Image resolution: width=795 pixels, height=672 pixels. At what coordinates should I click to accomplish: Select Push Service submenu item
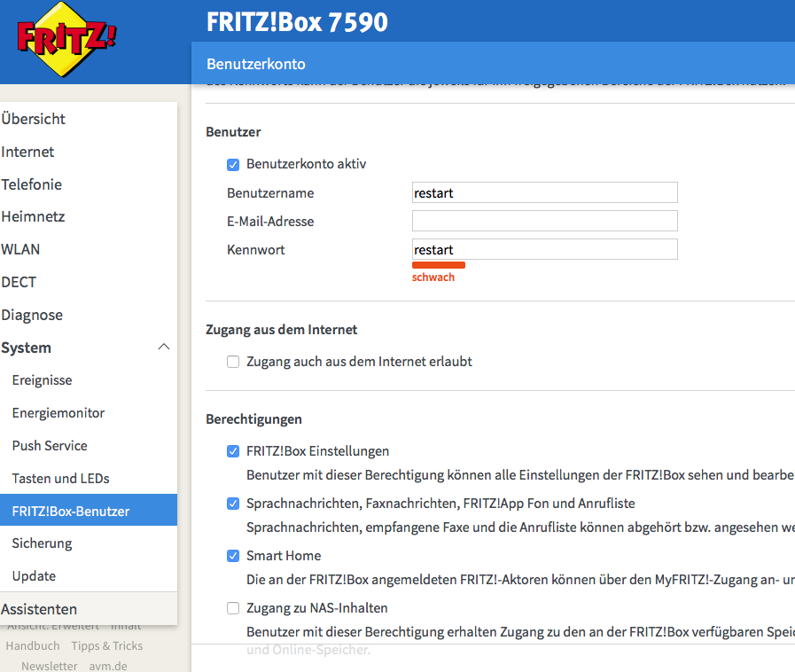pyautogui.click(x=50, y=446)
